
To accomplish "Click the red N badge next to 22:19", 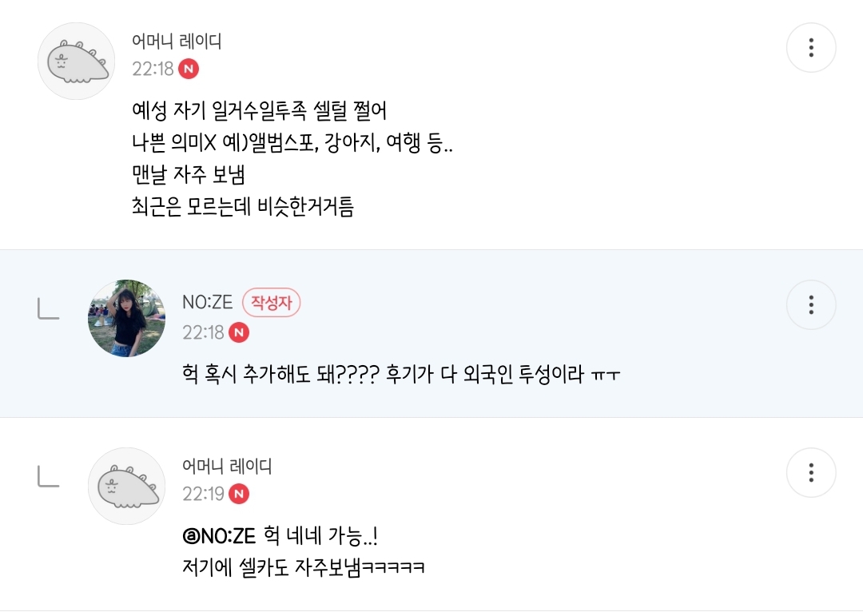I will [x=238, y=495].
